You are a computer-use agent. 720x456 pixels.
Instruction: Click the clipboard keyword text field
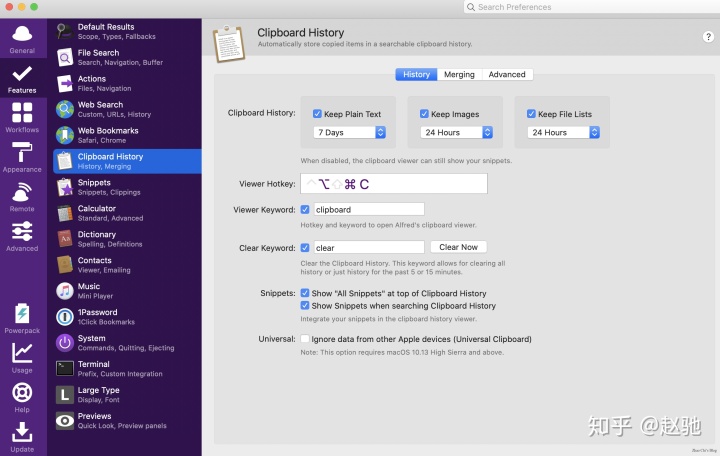pyautogui.click(x=369, y=209)
